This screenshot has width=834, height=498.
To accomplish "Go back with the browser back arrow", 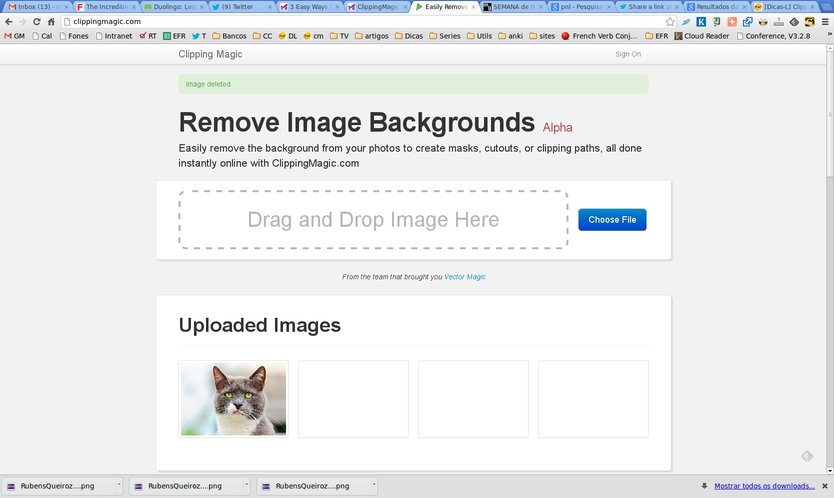I will point(9,22).
